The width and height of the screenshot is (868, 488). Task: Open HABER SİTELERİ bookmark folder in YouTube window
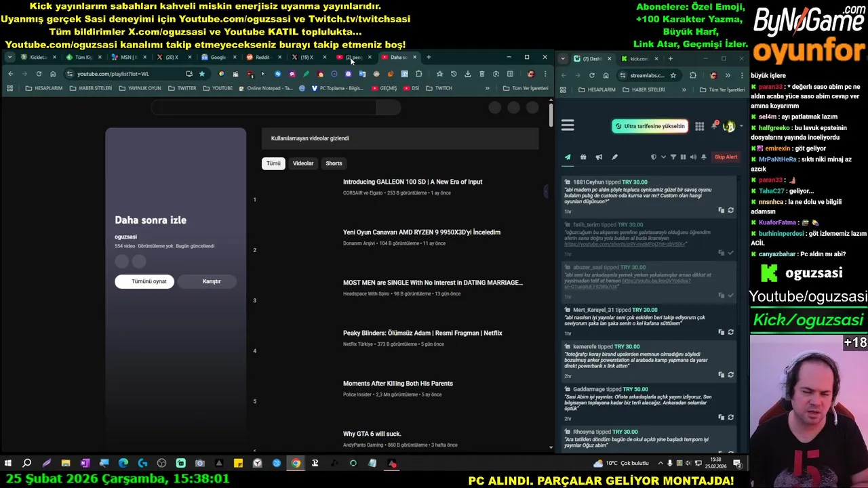(91, 88)
